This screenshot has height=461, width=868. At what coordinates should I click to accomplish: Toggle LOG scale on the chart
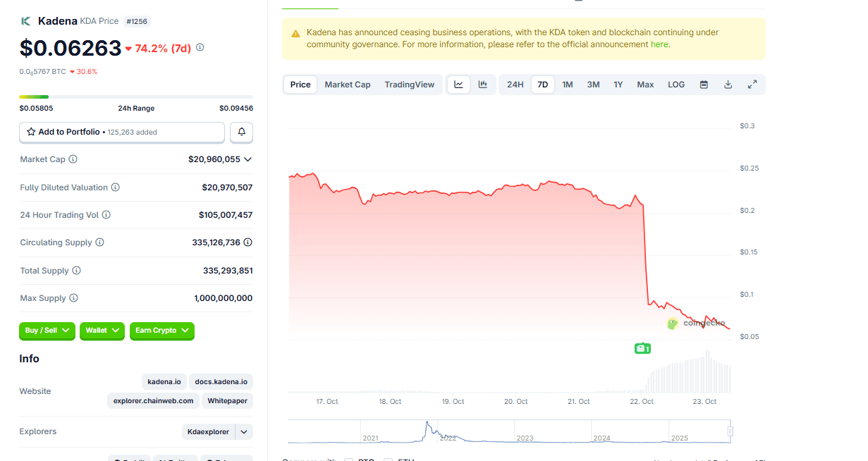(676, 85)
